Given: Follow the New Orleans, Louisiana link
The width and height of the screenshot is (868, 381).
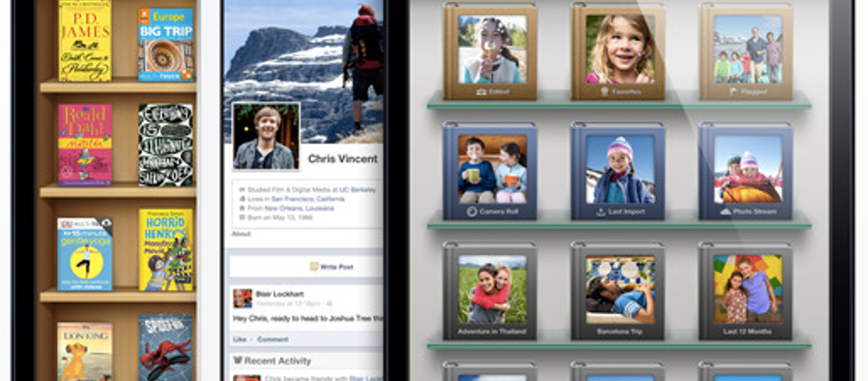Looking at the screenshot, I should tap(299, 208).
